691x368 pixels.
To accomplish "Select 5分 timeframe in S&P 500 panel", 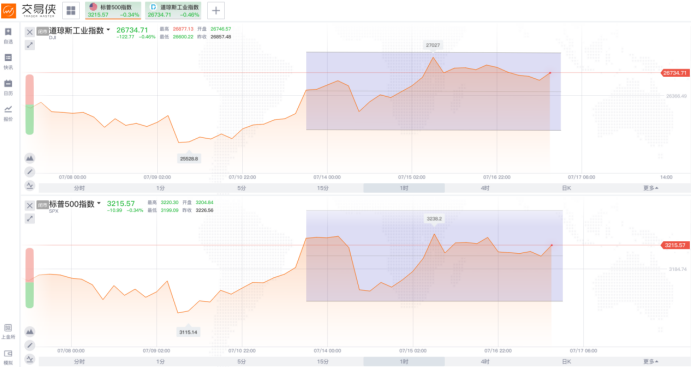I will (x=241, y=362).
